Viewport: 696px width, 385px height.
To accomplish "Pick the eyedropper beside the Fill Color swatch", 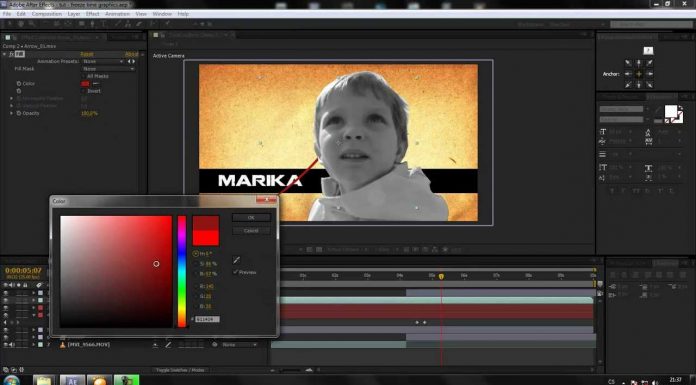I will point(95,83).
